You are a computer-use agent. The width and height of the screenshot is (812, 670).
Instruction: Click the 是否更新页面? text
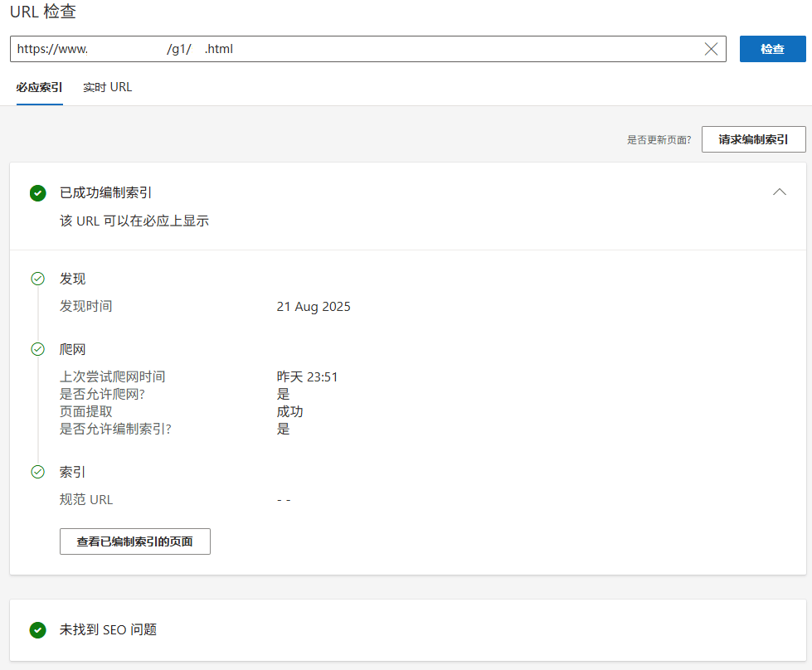pos(659,140)
